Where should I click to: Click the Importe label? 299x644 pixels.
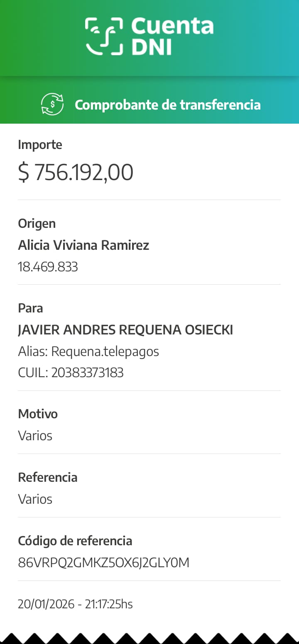point(40,145)
